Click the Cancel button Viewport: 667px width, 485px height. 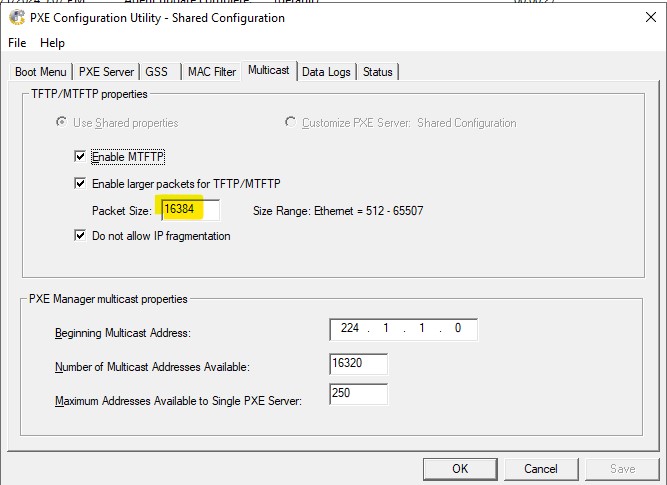click(541, 469)
